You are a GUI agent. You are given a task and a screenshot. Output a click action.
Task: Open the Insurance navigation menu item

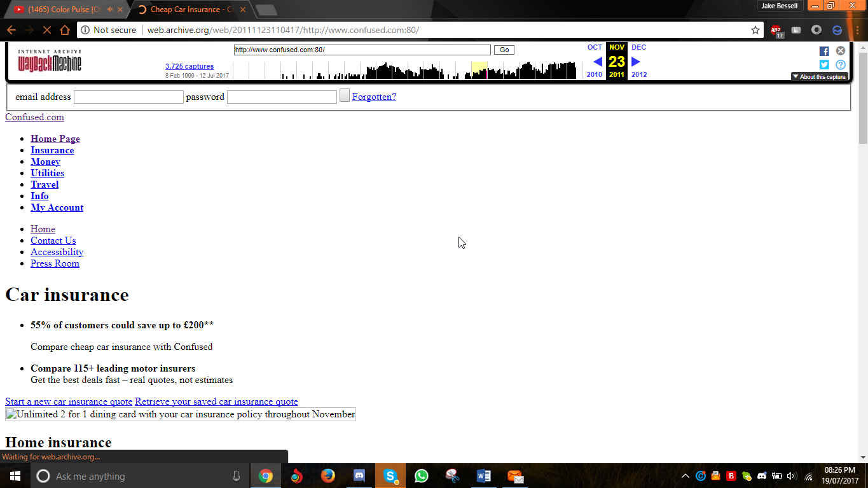coord(52,150)
